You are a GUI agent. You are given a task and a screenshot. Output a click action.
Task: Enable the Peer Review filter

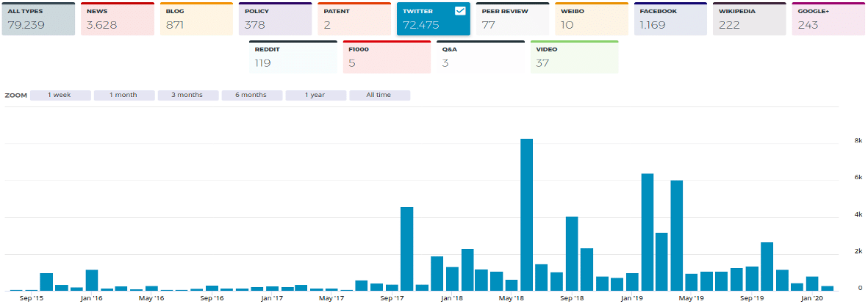pyautogui.click(x=512, y=20)
